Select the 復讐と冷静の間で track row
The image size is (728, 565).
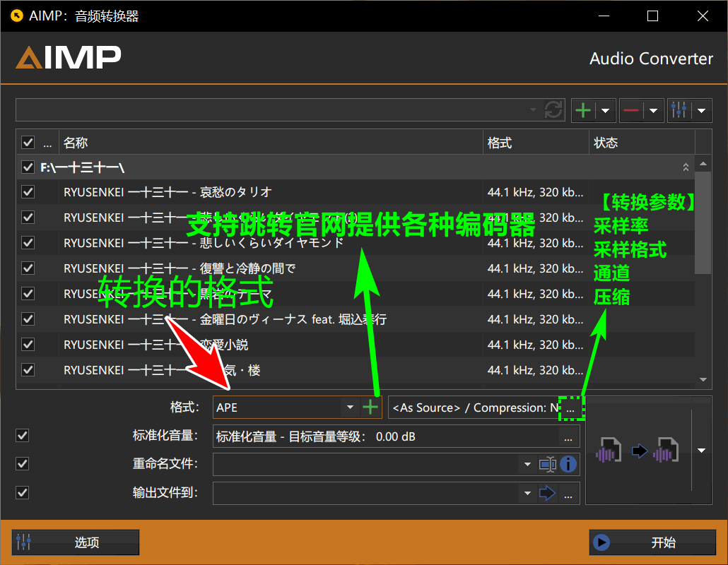coord(356,268)
